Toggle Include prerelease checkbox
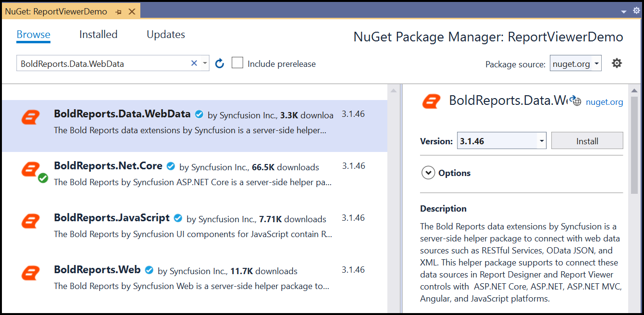The height and width of the screenshot is (315, 644). tap(237, 63)
